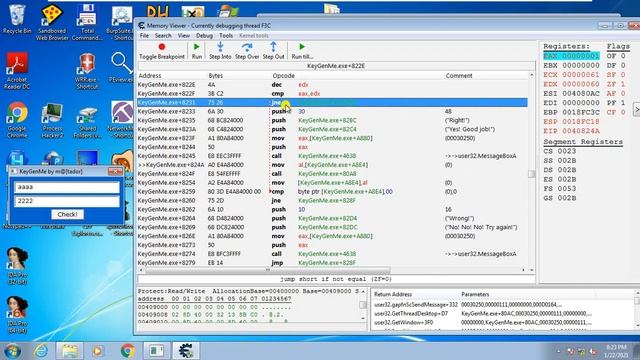Screen dimensions: 640x360
Task: Click the Step Into debugger icon
Action: click(x=220, y=51)
